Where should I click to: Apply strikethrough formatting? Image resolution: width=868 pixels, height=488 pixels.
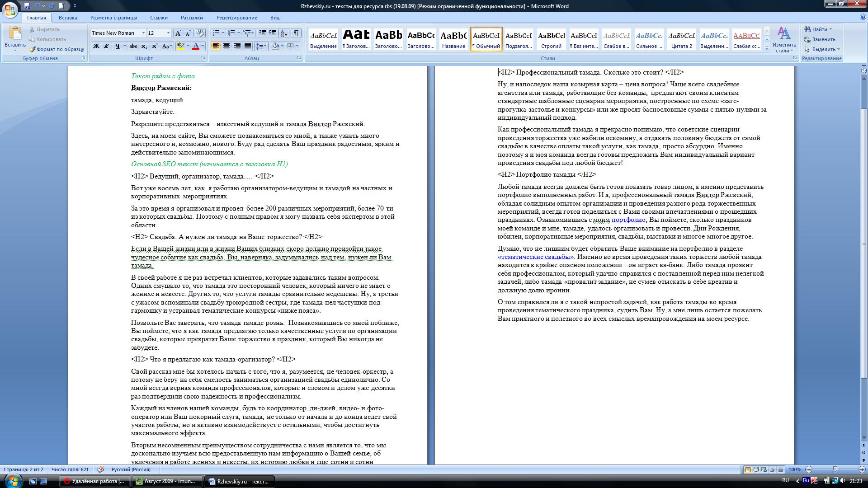coord(133,46)
